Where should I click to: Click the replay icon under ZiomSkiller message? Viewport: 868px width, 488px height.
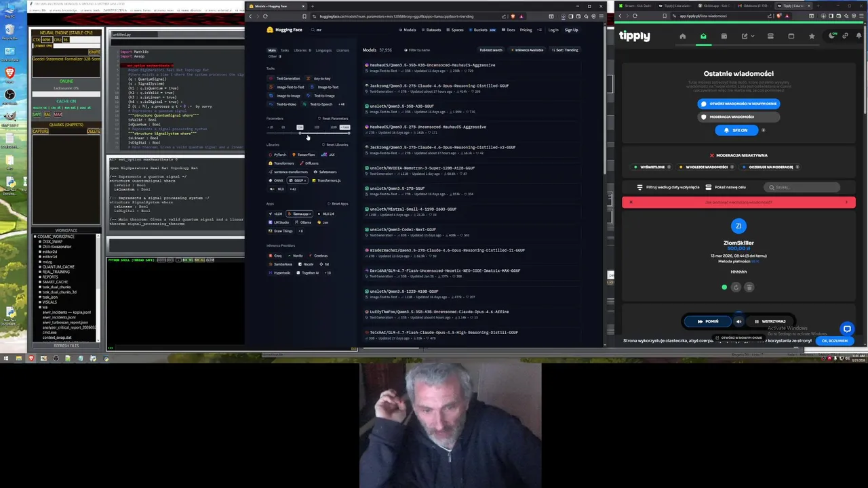[736, 287]
